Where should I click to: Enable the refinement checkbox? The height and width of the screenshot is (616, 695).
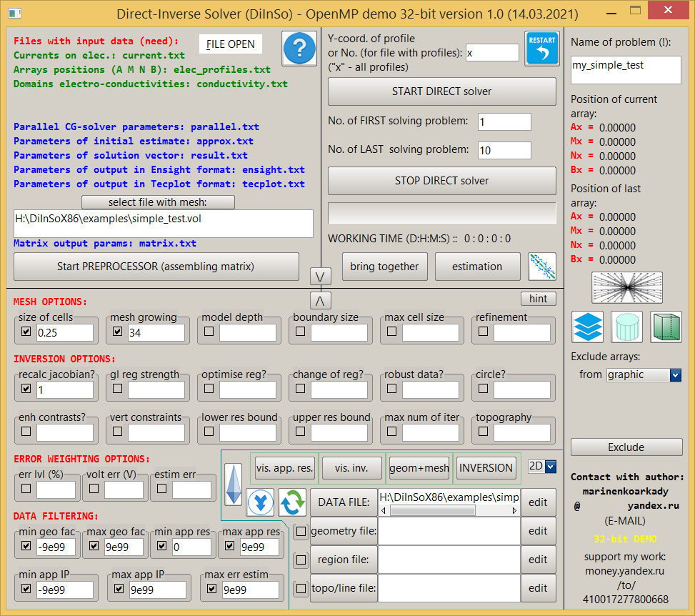coord(483,332)
